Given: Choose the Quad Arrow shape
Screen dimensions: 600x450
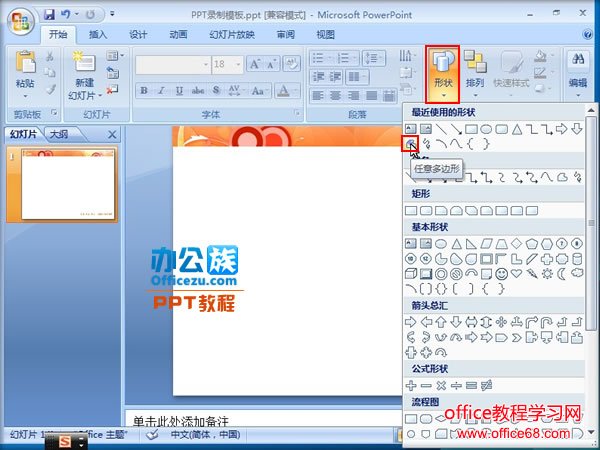Looking at the screenshot, I should point(501,322).
